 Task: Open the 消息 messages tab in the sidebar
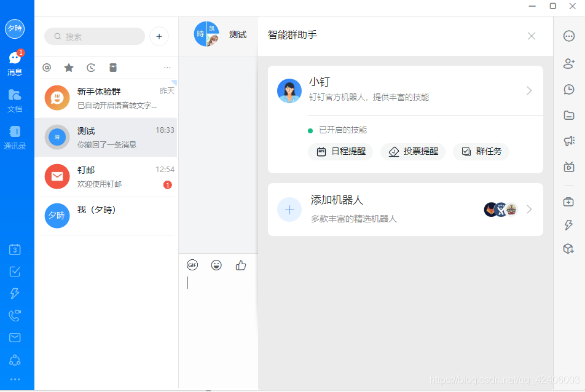point(15,63)
